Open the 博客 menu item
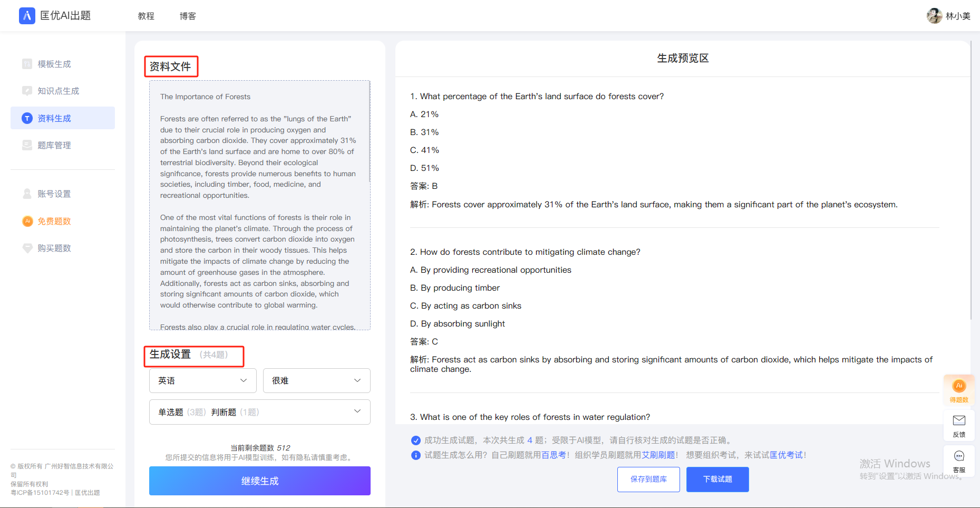 (188, 16)
